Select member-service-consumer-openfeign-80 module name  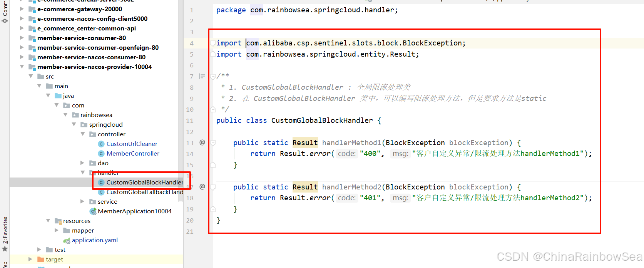[98, 47]
